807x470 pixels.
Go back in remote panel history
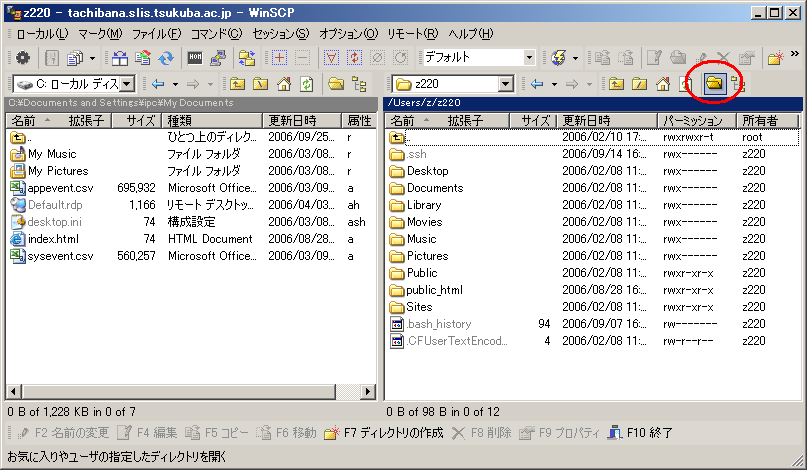[537, 84]
